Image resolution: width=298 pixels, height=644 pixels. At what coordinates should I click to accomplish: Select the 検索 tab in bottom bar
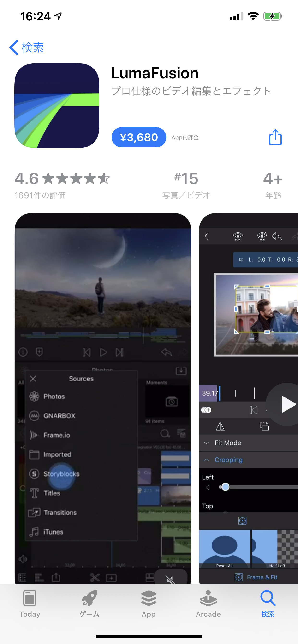(x=268, y=604)
